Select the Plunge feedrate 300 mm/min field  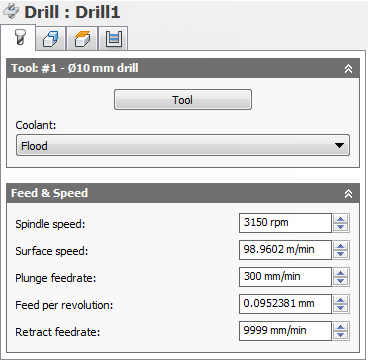click(285, 277)
